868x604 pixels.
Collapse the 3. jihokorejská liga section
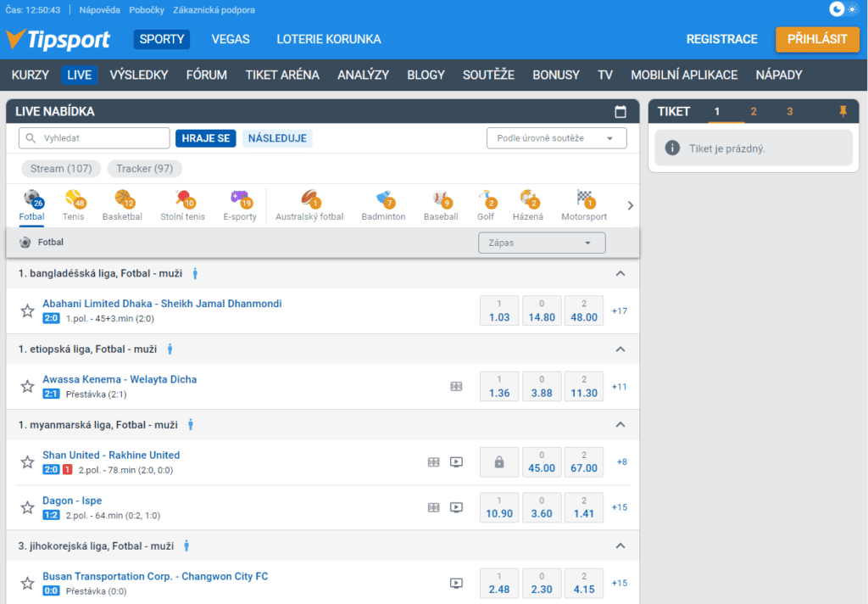point(620,545)
